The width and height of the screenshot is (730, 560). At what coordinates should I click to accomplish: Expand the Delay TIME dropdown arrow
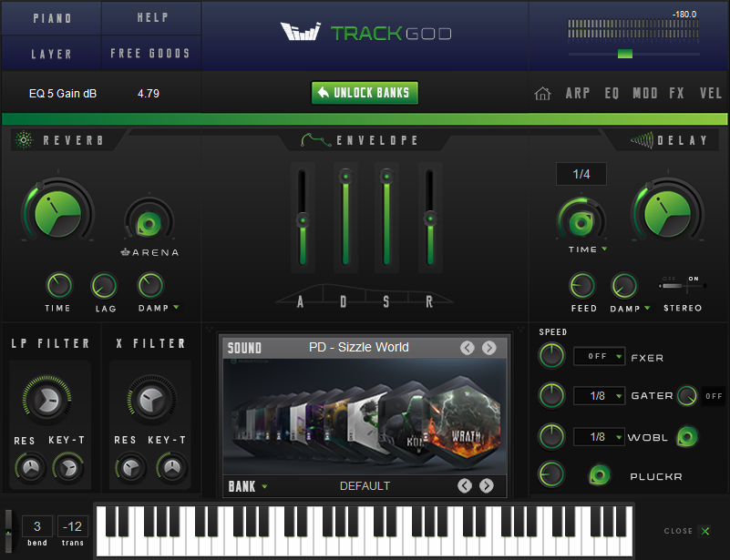tap(604, 249)
